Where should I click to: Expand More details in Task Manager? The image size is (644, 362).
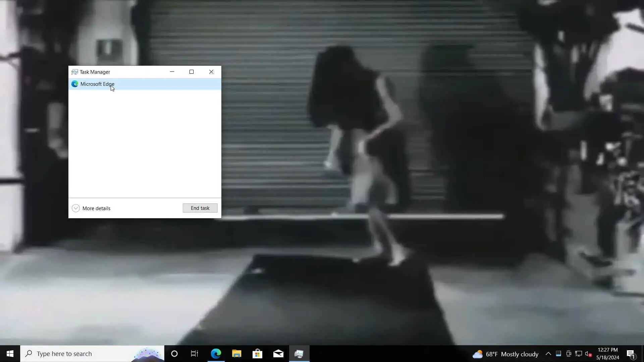(91, 208)
